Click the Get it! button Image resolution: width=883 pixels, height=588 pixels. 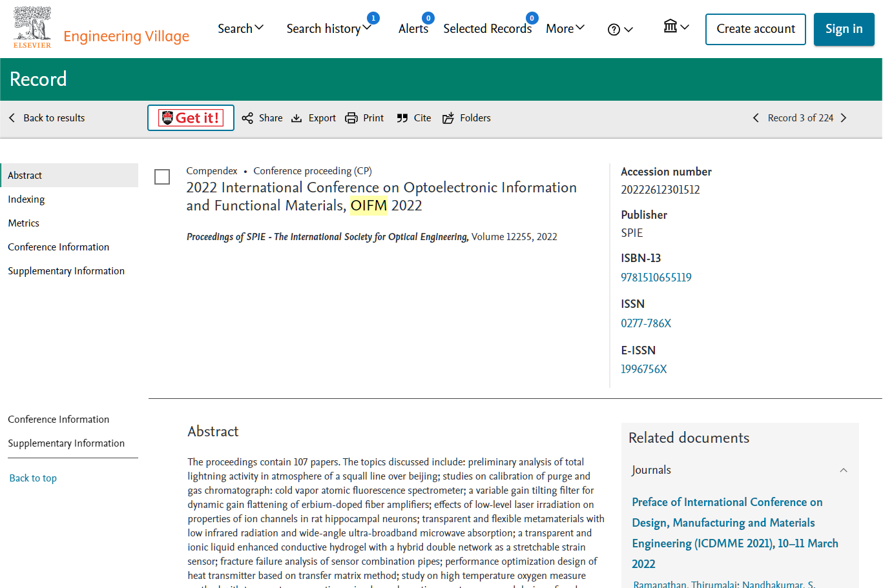click(x=191, y=118)
